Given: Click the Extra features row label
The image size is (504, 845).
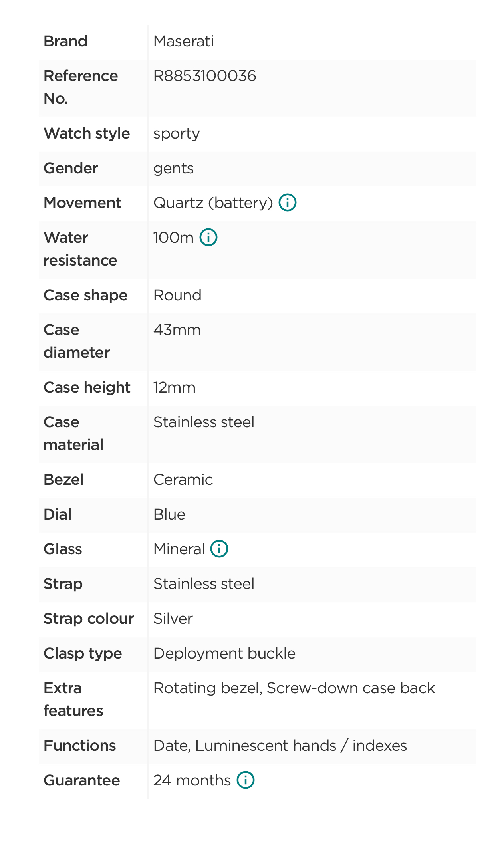Looking at the screenshot, I should coord(73,699).
